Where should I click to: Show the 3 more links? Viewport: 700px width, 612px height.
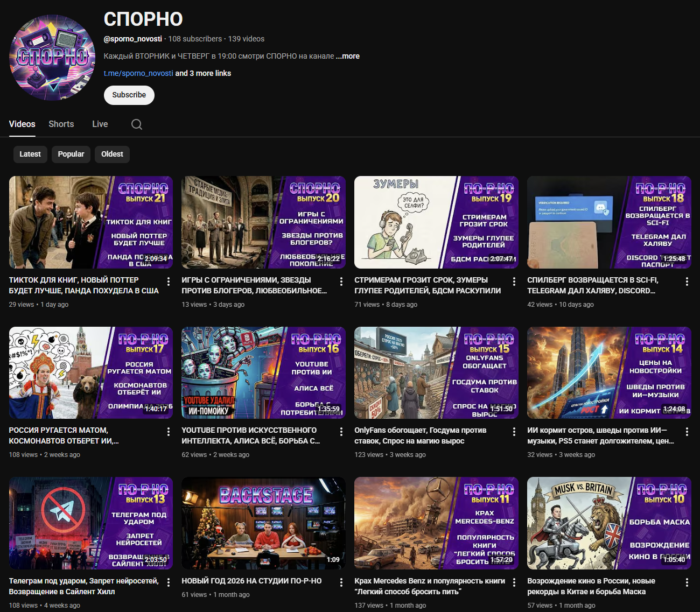point(203,73)
